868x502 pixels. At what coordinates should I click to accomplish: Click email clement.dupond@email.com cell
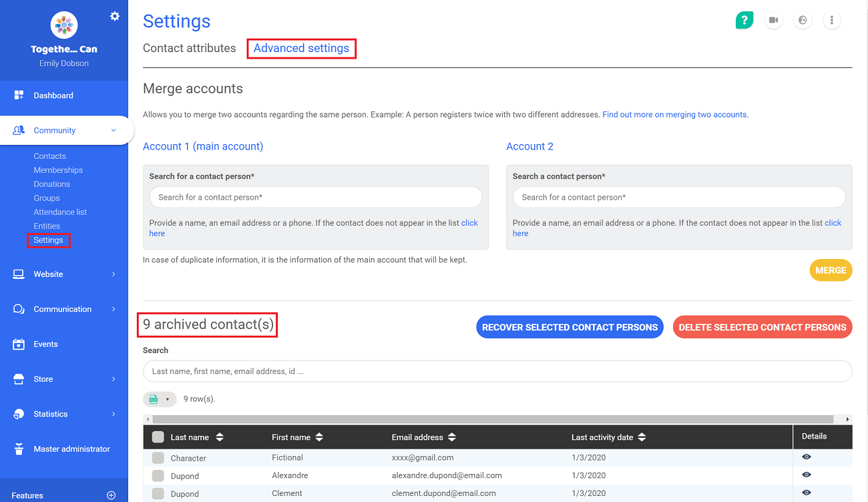click(x=444, y=493)
